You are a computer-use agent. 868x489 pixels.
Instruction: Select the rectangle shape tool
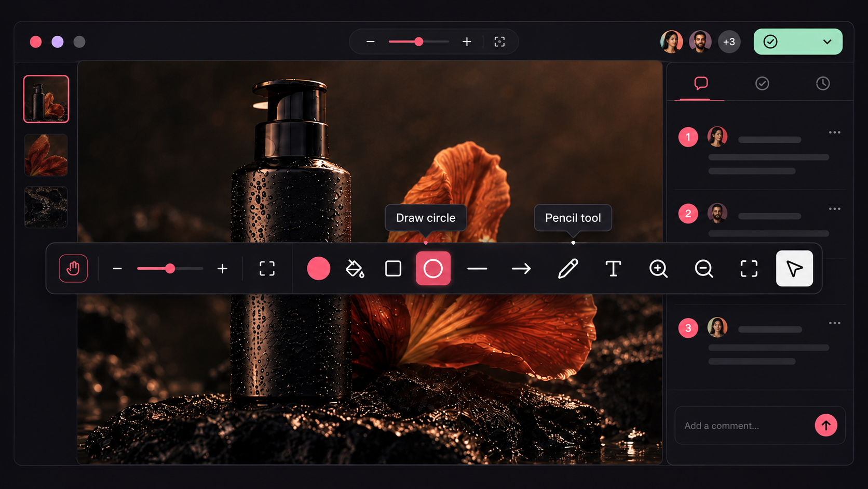click(x=393, y=269)
